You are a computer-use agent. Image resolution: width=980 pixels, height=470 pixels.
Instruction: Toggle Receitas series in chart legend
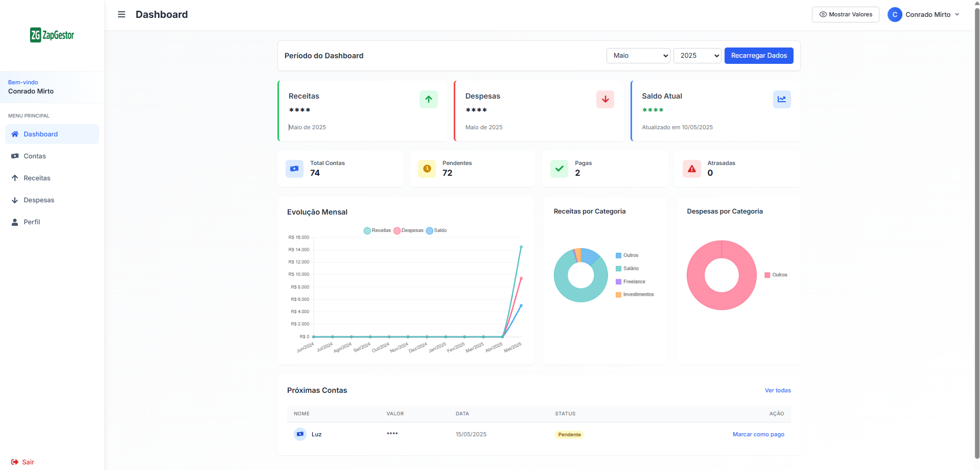point(377,230)
